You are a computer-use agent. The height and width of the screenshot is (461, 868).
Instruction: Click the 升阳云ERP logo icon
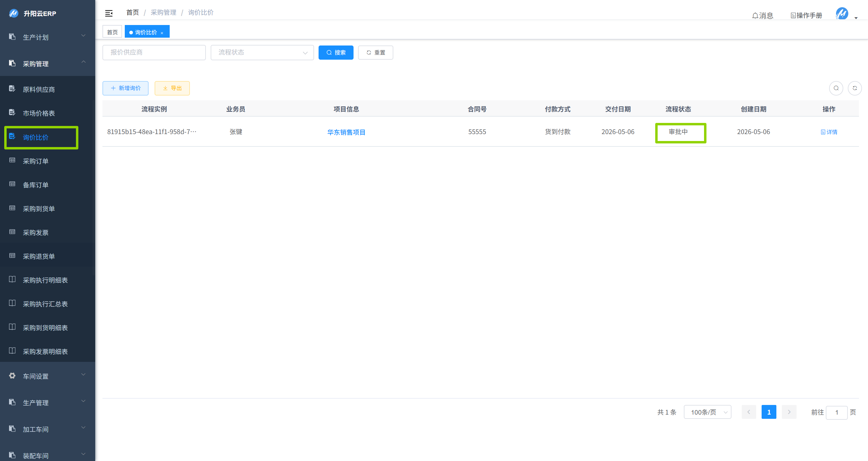[x=14, y=13]
